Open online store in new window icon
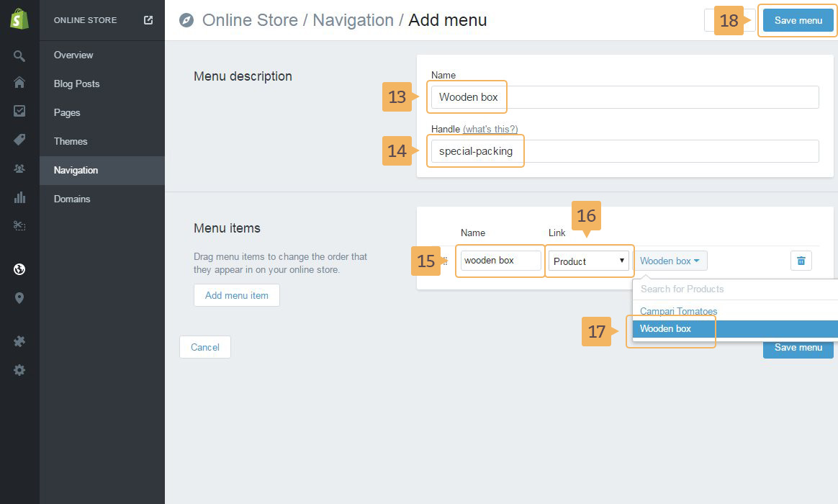 point(148,20)
